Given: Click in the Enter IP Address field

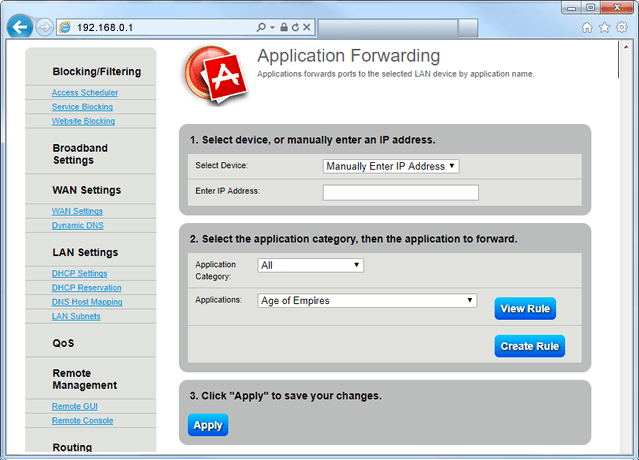Looking at the screenshot, I should click(400, 192).
